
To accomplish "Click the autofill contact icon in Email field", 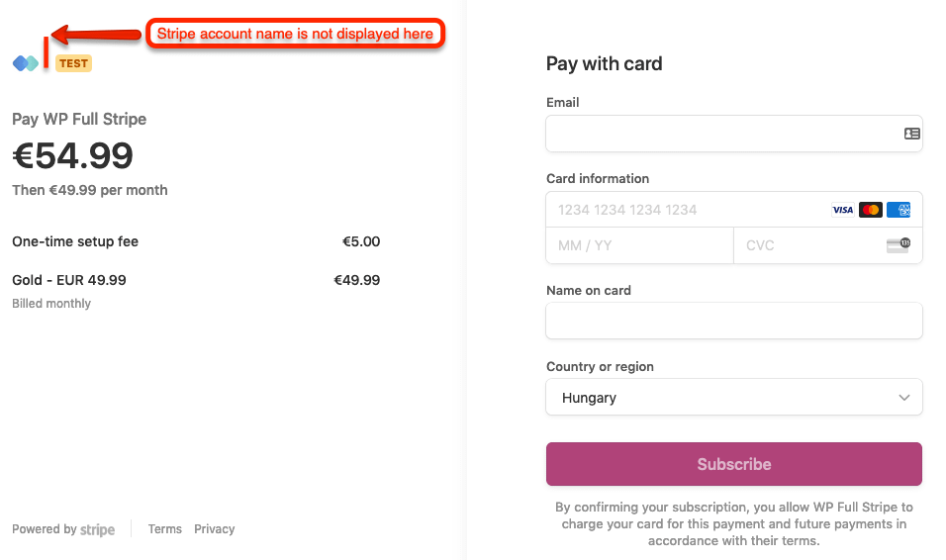I will tap(911, 134).
